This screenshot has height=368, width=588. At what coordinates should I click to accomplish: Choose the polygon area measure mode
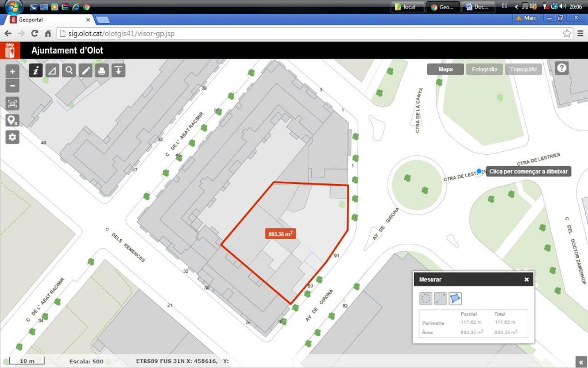[x=455, y=298]
